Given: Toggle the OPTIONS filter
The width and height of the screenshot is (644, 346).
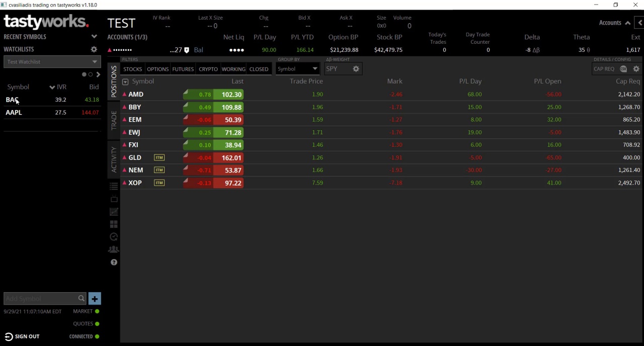Looking at the screenshot, I should click(x=157, y=69).
